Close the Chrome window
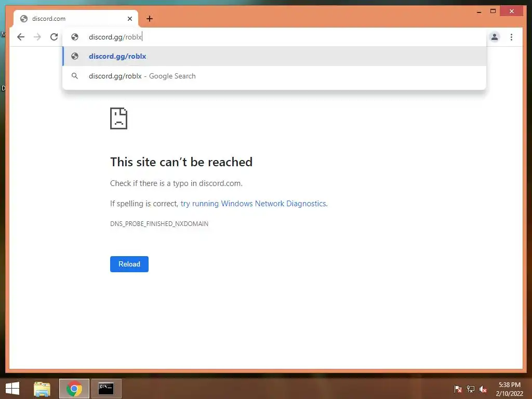The image size is (532, 399). coord(512,11)
